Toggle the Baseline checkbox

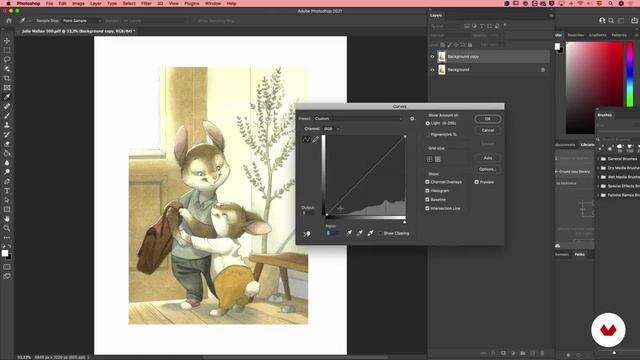(427, 200)
